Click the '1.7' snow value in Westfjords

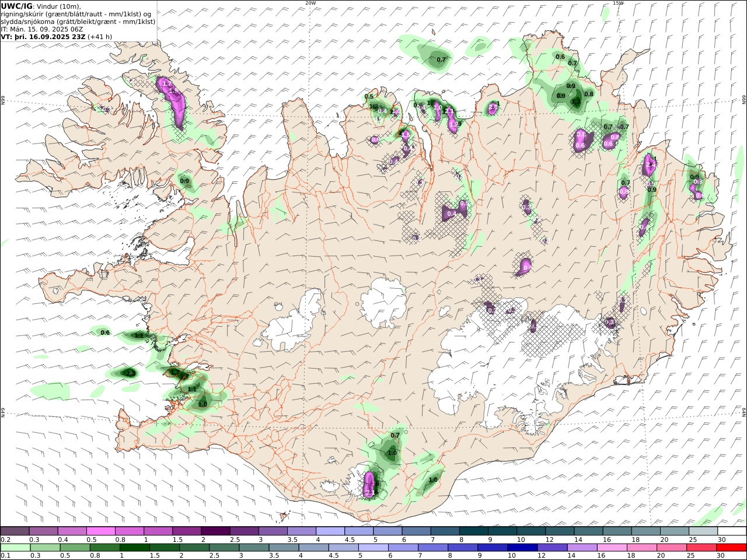click(x=166, y=84)
